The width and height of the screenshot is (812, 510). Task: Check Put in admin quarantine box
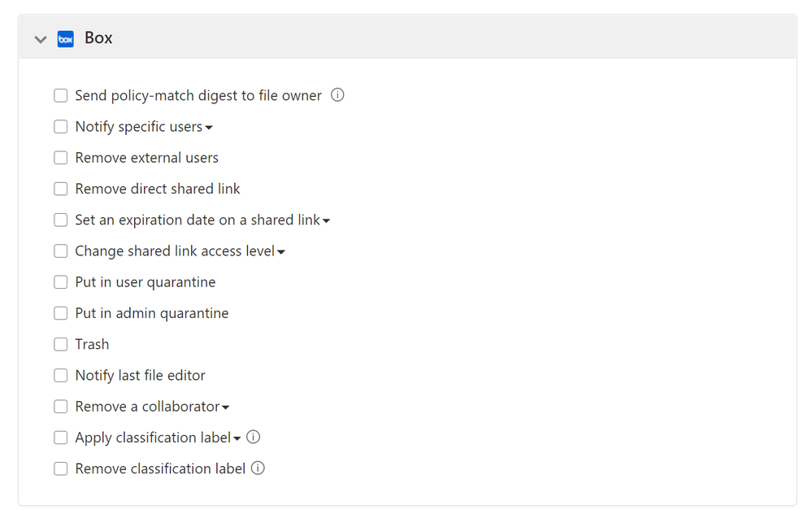pyautogui.click(x=61, y=313)
